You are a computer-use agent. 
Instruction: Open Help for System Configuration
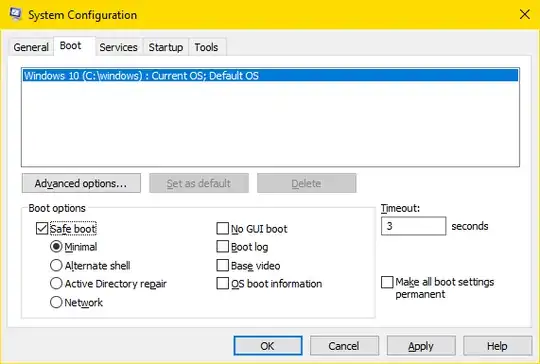(497, 346)
